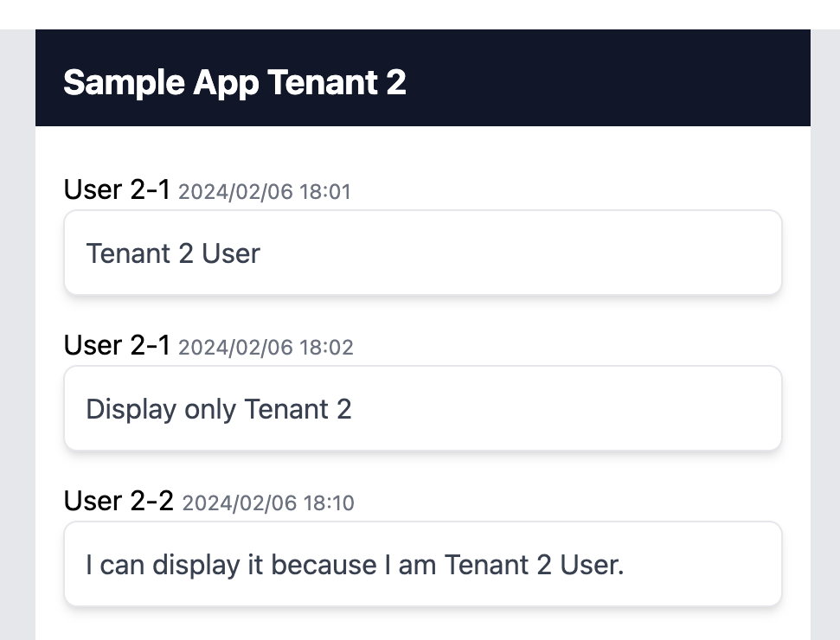840x640 pixels.
Task: Click the 'Sample App Tenant 2' heading
Action: tap(234, 83)
